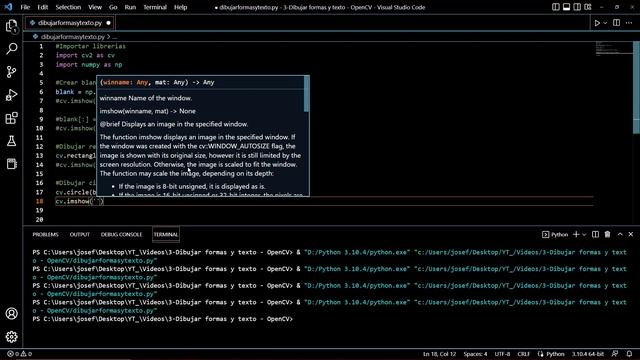Switch to the TERMINAL tab
Screen dimensions: 640x360
(x=166, y=234)
